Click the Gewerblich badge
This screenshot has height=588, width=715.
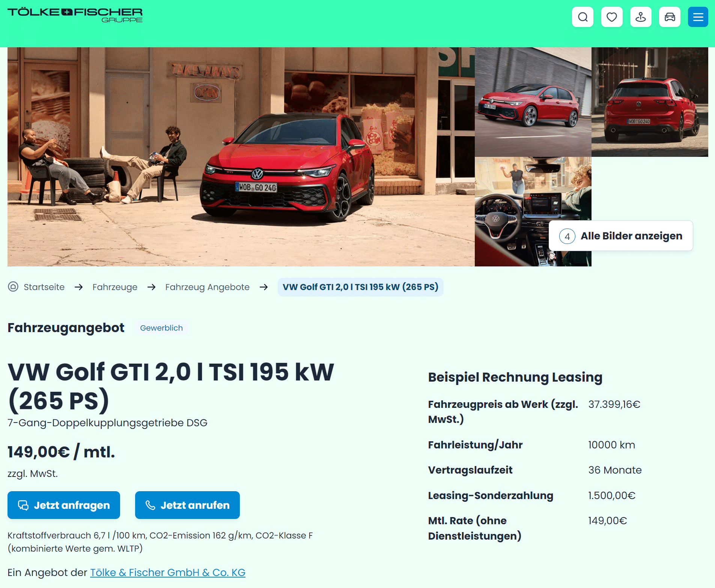pos(161,328)
